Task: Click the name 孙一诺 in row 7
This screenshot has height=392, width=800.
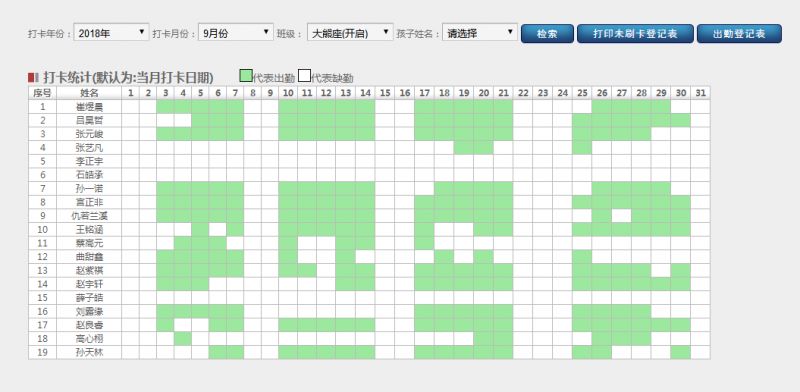Action: tap(89, 188)
